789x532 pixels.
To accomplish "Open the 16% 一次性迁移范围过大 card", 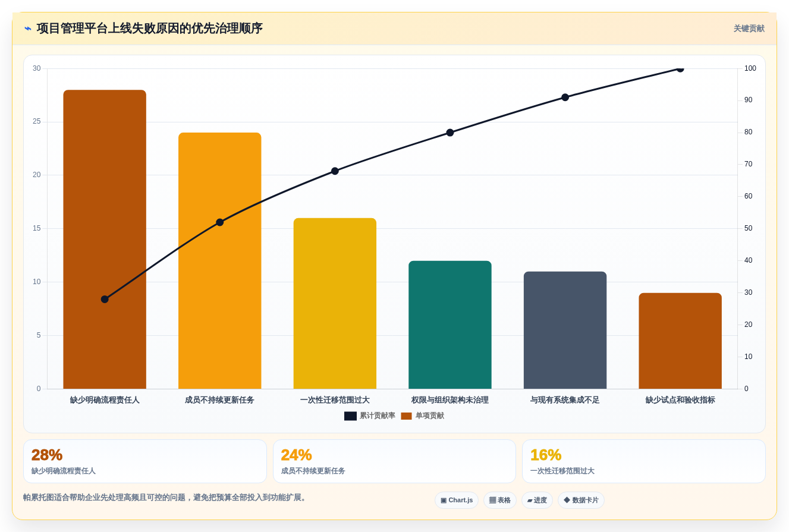I will (x=643, y=461).
